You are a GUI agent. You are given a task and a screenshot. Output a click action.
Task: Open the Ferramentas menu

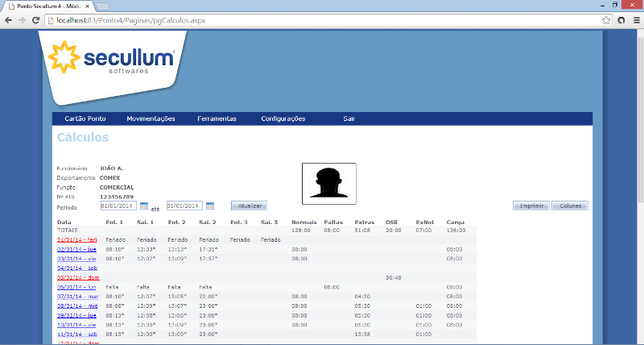217,118
